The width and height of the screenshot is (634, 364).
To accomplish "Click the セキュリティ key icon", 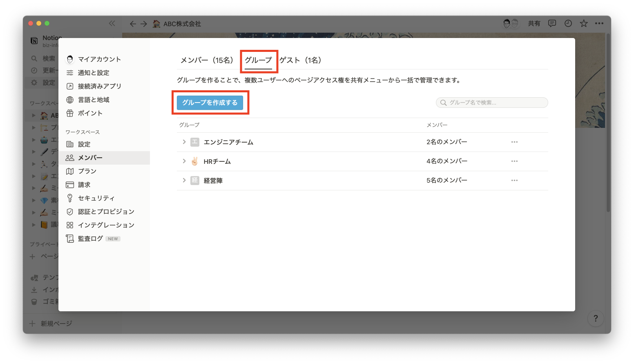I will point(70,198).
